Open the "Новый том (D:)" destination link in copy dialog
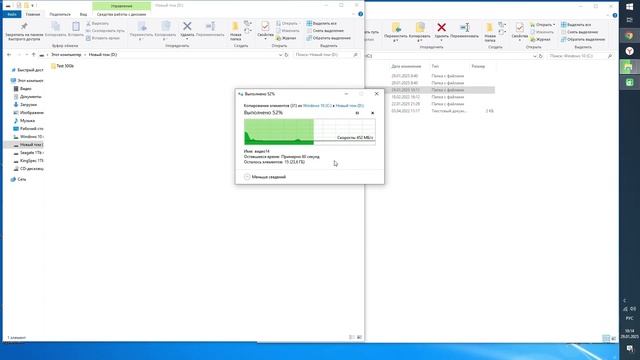The image size is (640, 360). tap(350, 106)
